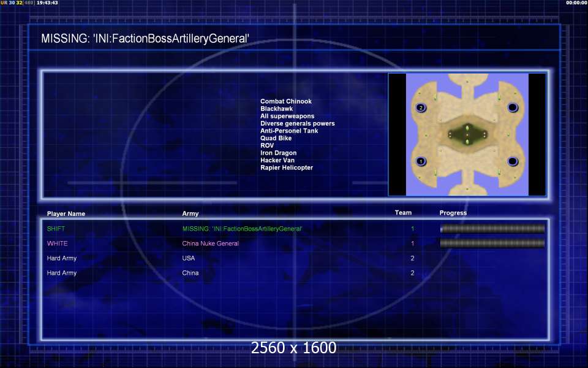Click 'Blackhawk' in the unit list

277,109
